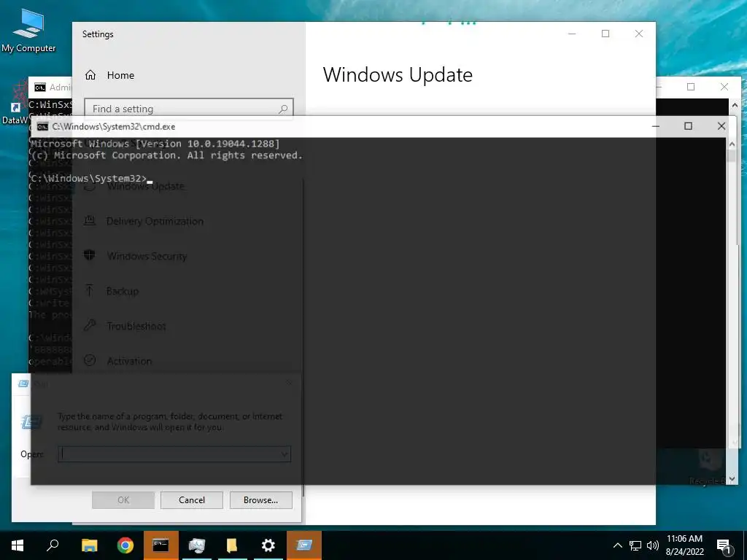Maximize the Administrator command prompt window

[x=691, y=87]
